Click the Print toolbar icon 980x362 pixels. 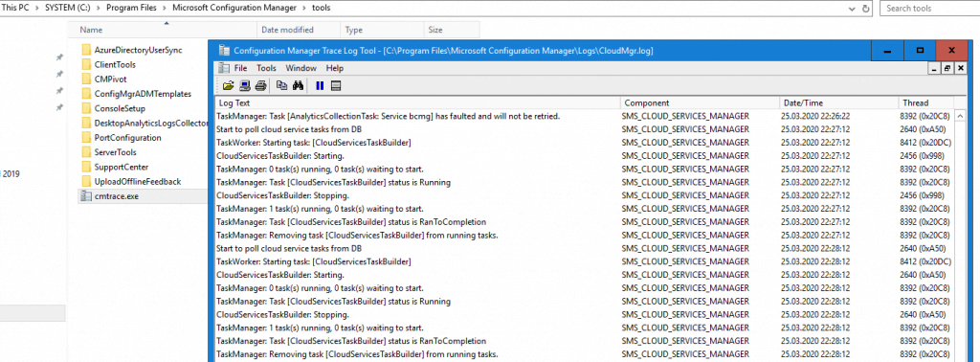261,85
